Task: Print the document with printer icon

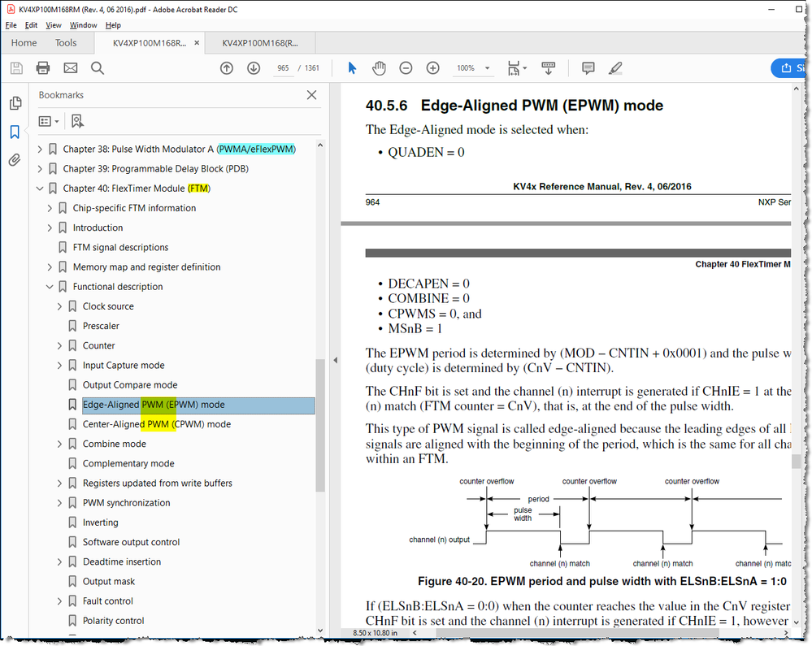Action: pos(43,67)
